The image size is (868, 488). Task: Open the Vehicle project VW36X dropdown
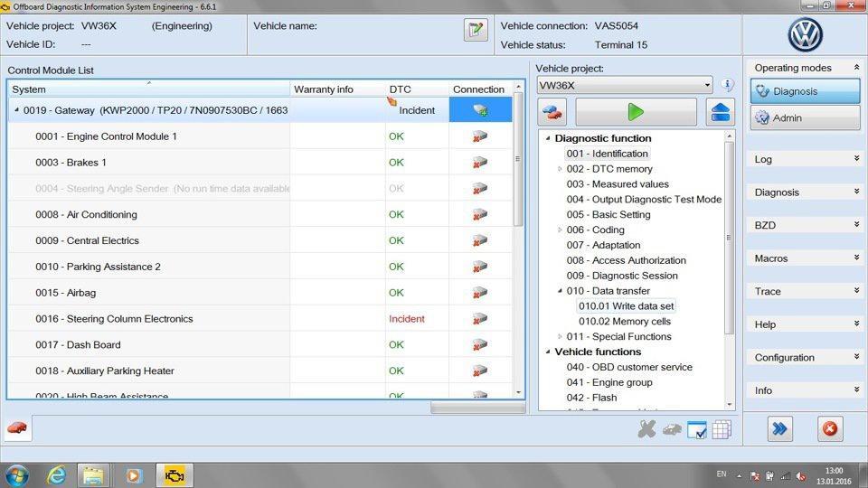click(x=625, y=85)
